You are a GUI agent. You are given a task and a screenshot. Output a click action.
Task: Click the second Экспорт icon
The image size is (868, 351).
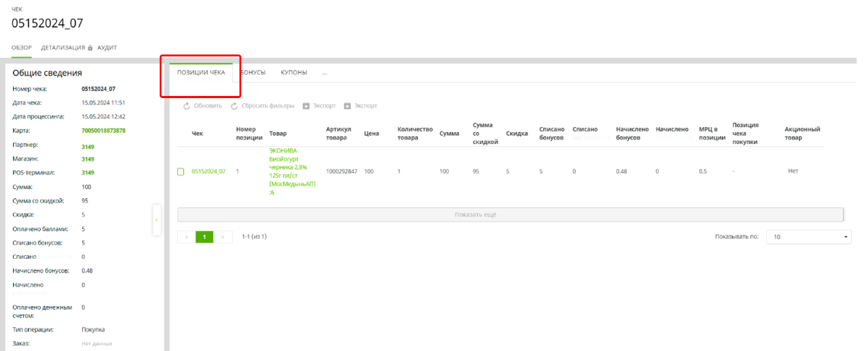[x=347, y=106]
